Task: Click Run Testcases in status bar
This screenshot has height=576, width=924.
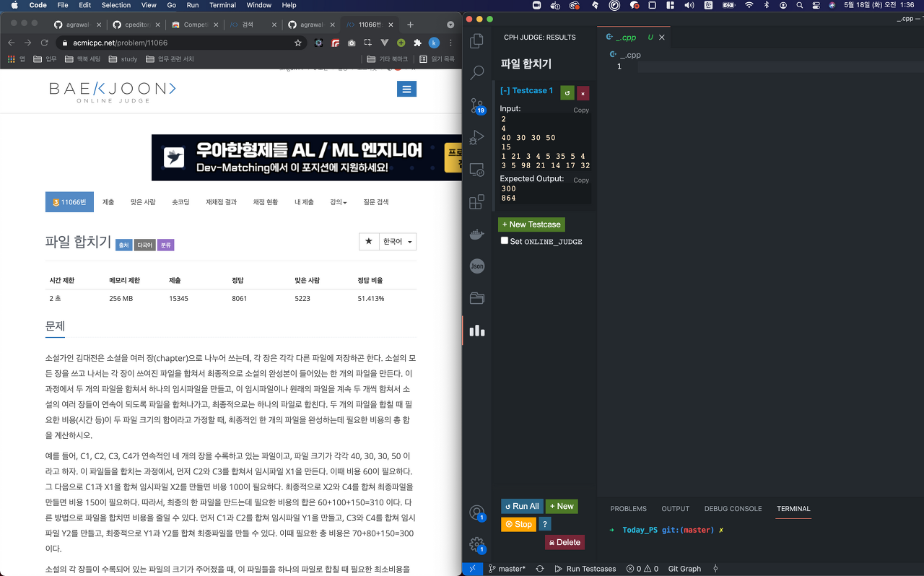Action: [x=584, y=569]
